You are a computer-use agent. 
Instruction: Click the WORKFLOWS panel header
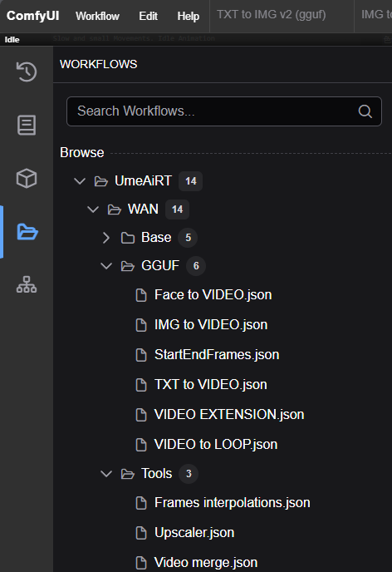pos(98,64)
